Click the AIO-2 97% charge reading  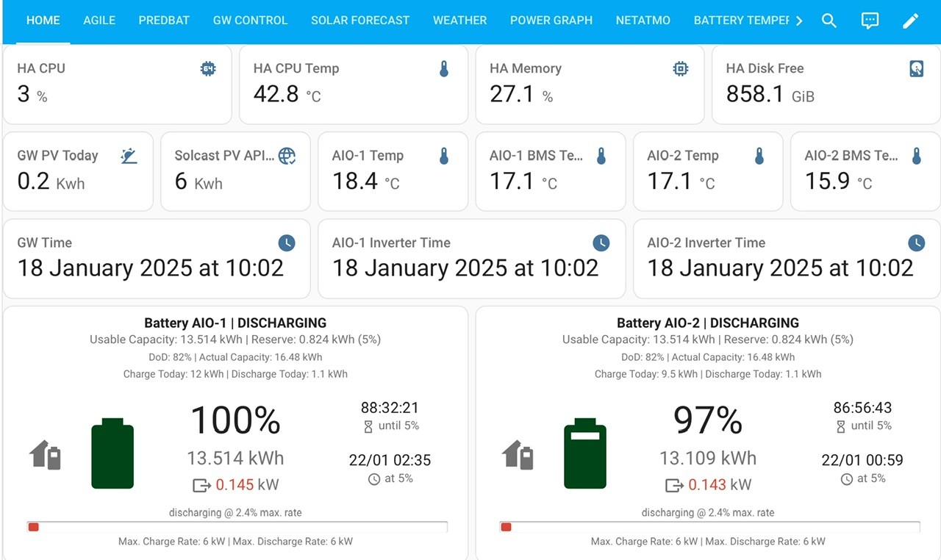[x=708, y=420]
